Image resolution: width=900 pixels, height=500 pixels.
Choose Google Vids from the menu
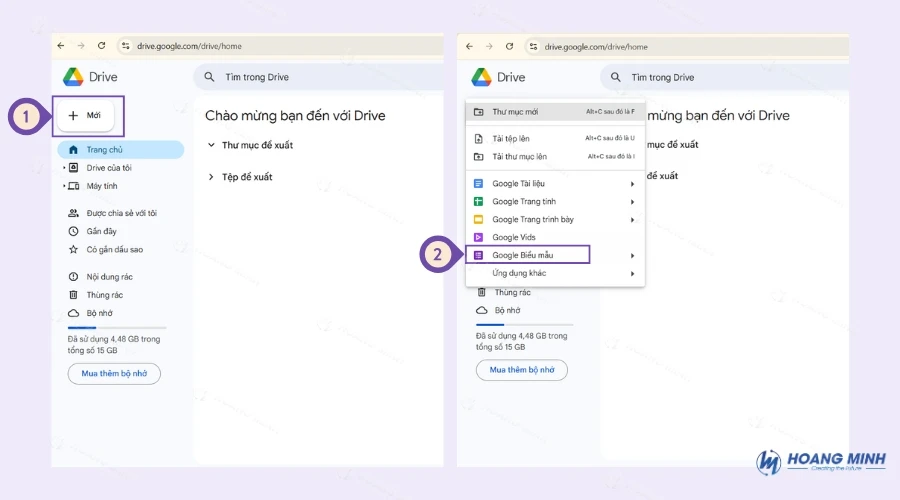(555, 237)
